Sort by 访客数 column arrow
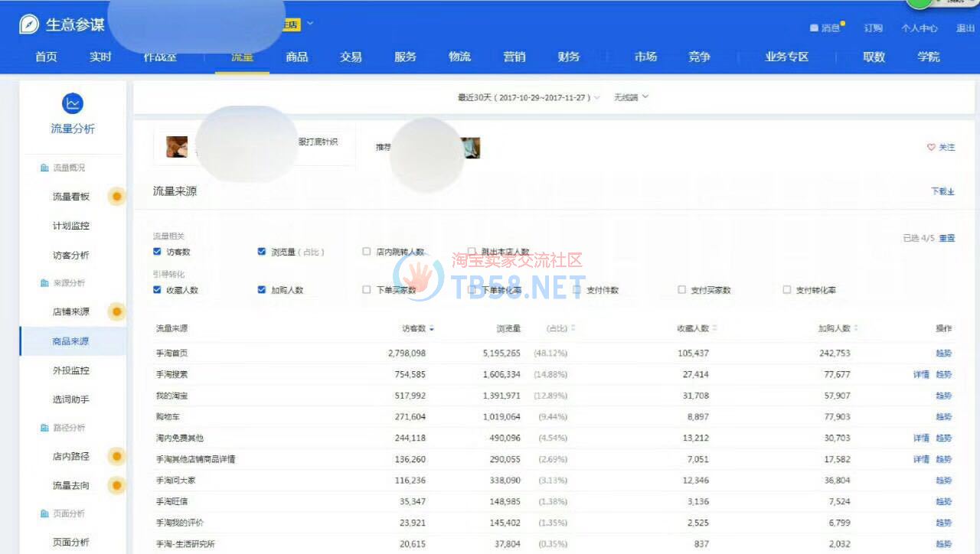This screenshot has width=980, height=554. (x=432, y=329)
